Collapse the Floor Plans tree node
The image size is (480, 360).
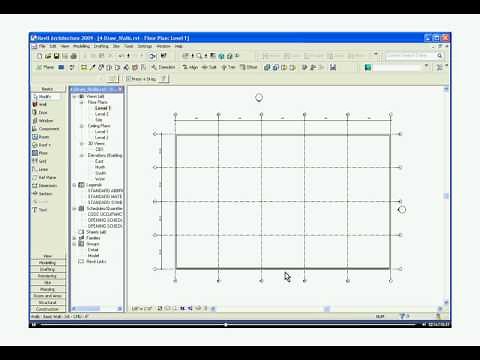[82, 102]
